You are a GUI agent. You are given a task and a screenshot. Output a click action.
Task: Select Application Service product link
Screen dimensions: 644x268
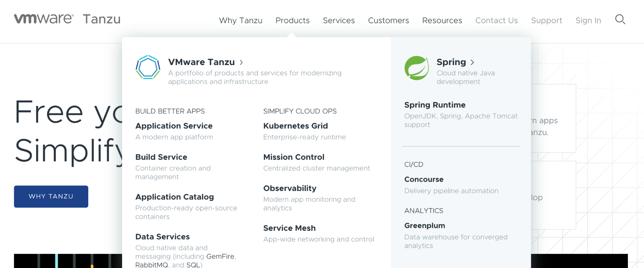(x=174, y=126)
